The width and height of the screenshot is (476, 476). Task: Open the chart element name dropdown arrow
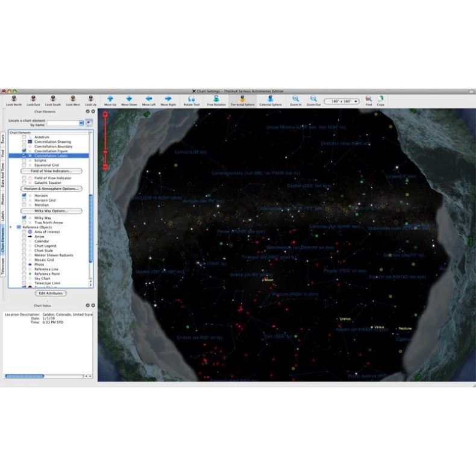click(x=81, y=123)
